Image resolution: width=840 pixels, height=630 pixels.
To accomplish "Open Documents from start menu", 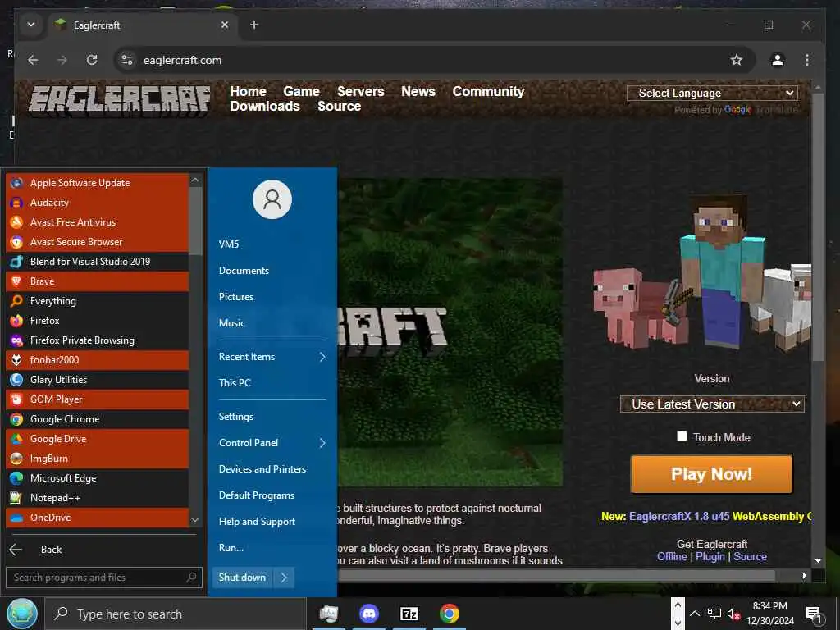I will pos(244,271).
